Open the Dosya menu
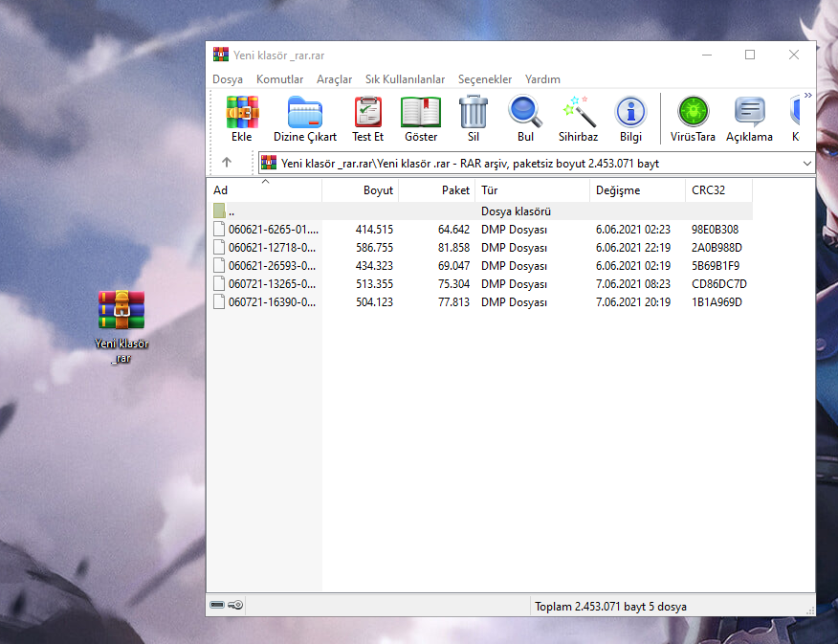838x644 pixels. [228, 79]
